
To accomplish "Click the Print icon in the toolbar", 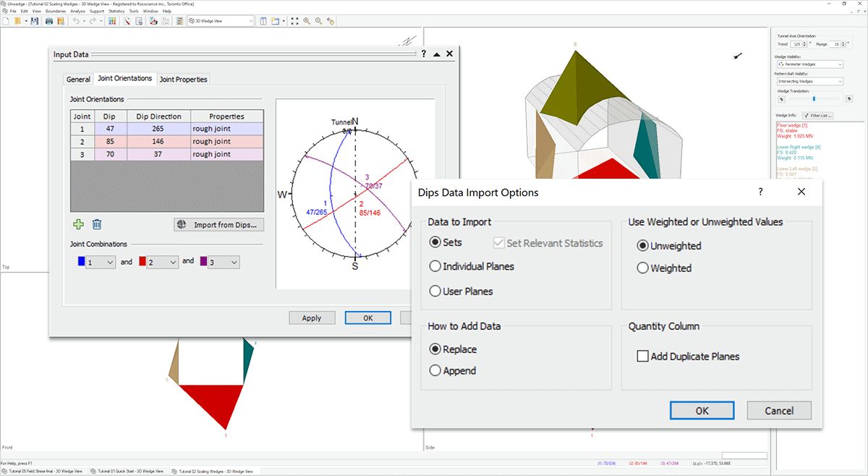I will 49,21.
